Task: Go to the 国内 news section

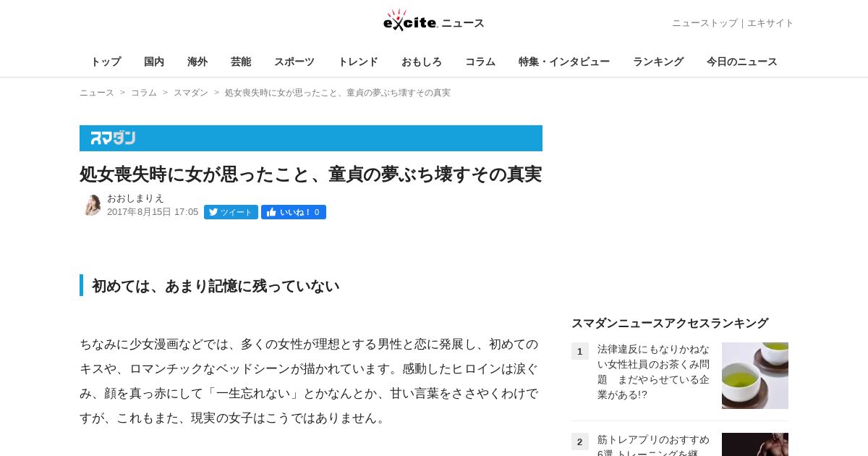Action: (154, 62)
